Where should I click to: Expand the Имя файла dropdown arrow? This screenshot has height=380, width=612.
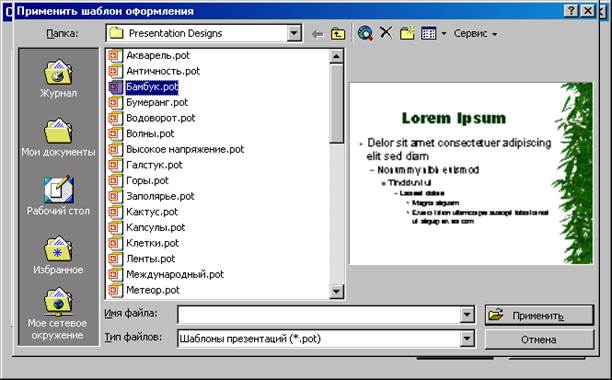point(467,315)
